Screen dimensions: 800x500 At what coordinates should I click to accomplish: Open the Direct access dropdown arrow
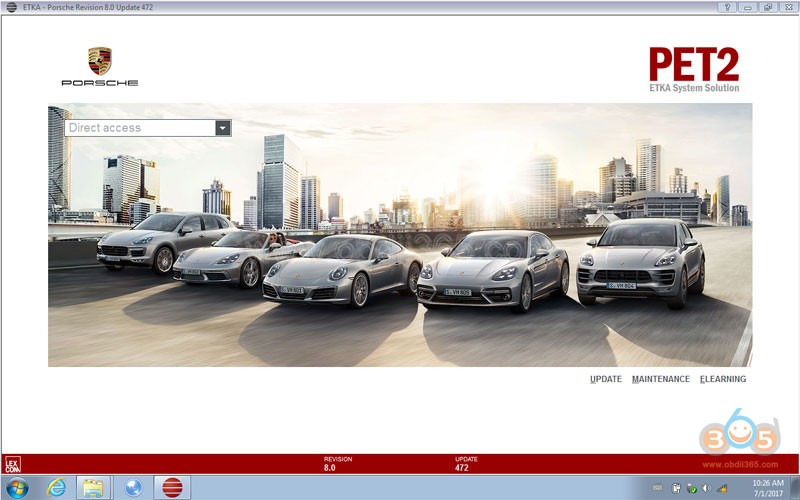click(x=223, y=128)
